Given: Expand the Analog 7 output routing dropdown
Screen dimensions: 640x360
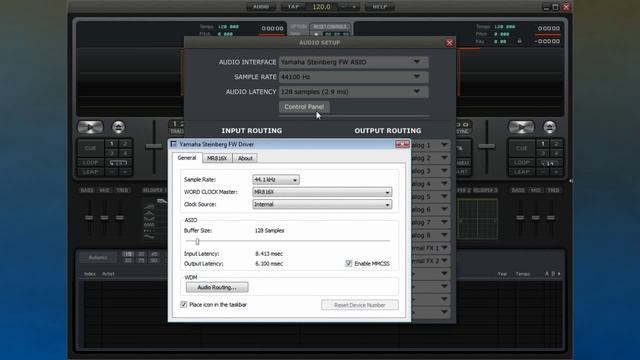Looking at the screenshot, I should point(430,222).
